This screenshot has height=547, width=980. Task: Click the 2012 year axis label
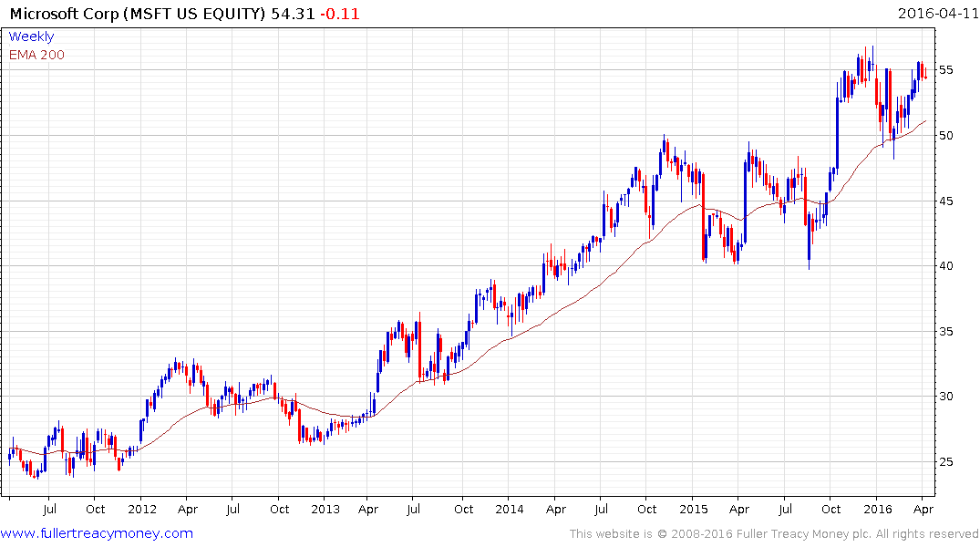(x=142, y=509)
